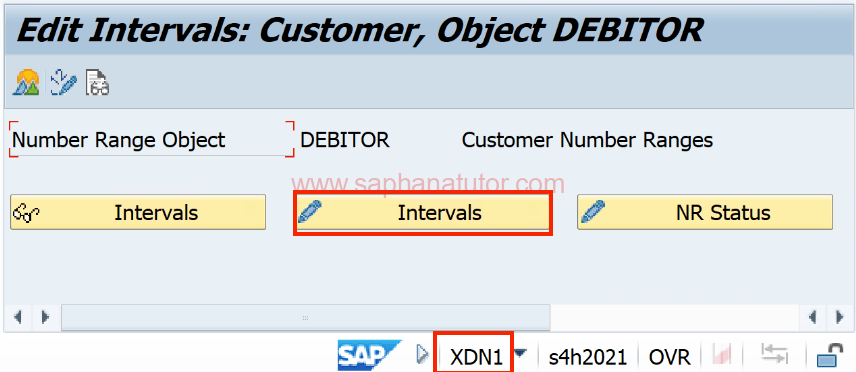Screen dimensions: 856x372
Task: Click the right scroll arrow beside left arrow
Action: (x=45, y=317)
